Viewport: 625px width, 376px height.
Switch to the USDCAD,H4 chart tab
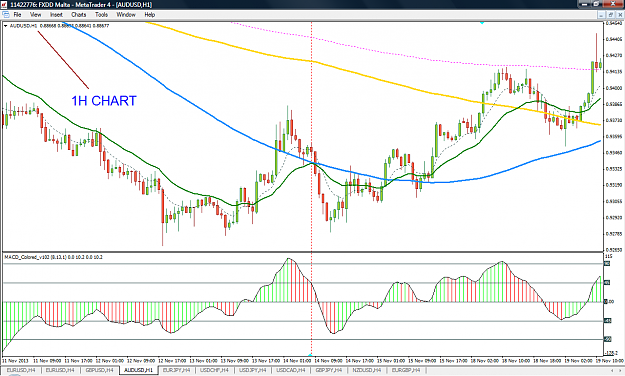[x=291, y=370]
